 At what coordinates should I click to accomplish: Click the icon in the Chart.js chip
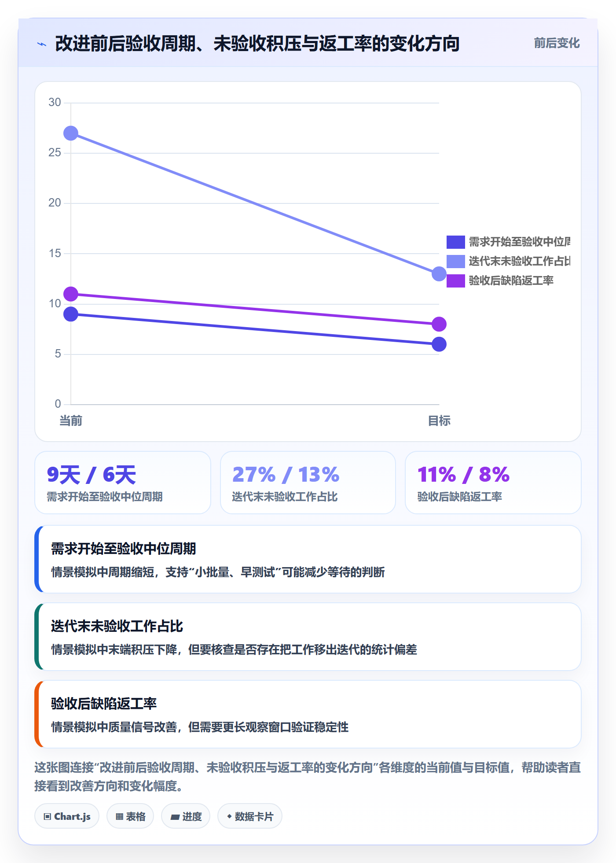[x=48, y=817]
